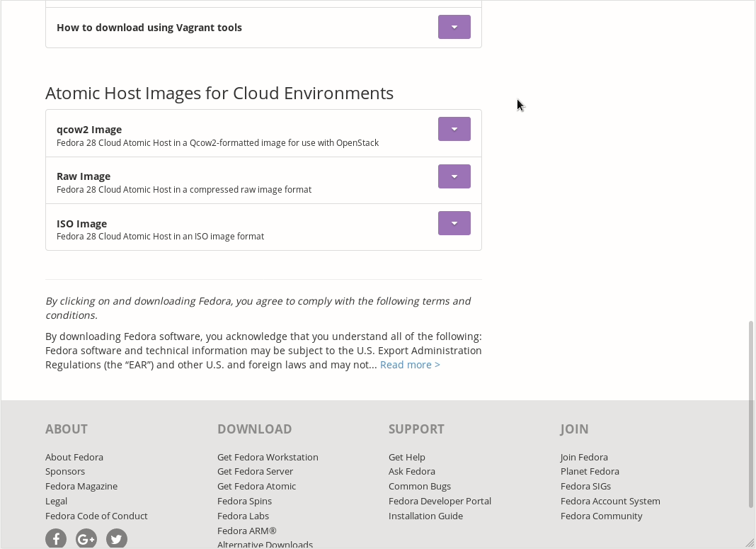Click the qcow2 Image title
The width and height of the screenshot is (756, 549).
(89, 130)
